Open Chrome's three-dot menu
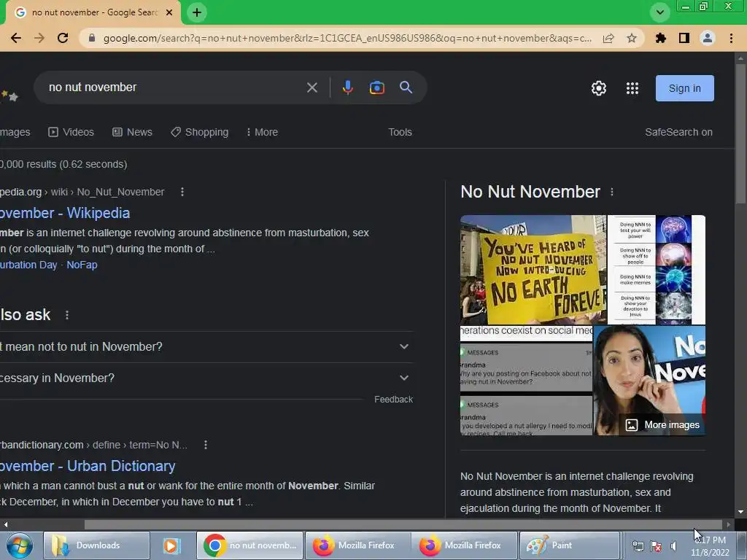Image resolution: width=747 pixels, height=560 pixels. (731, 38)
